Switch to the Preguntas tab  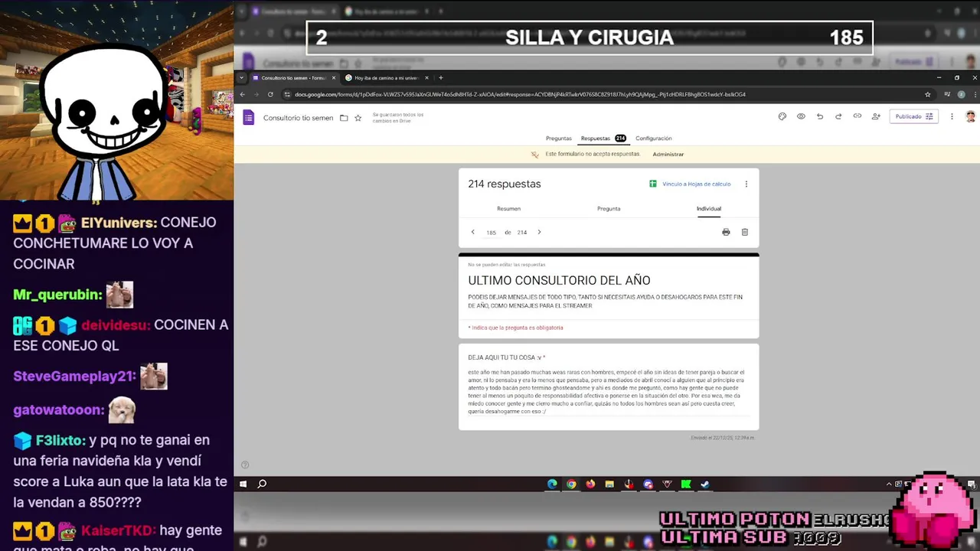[x=559, y=139]
